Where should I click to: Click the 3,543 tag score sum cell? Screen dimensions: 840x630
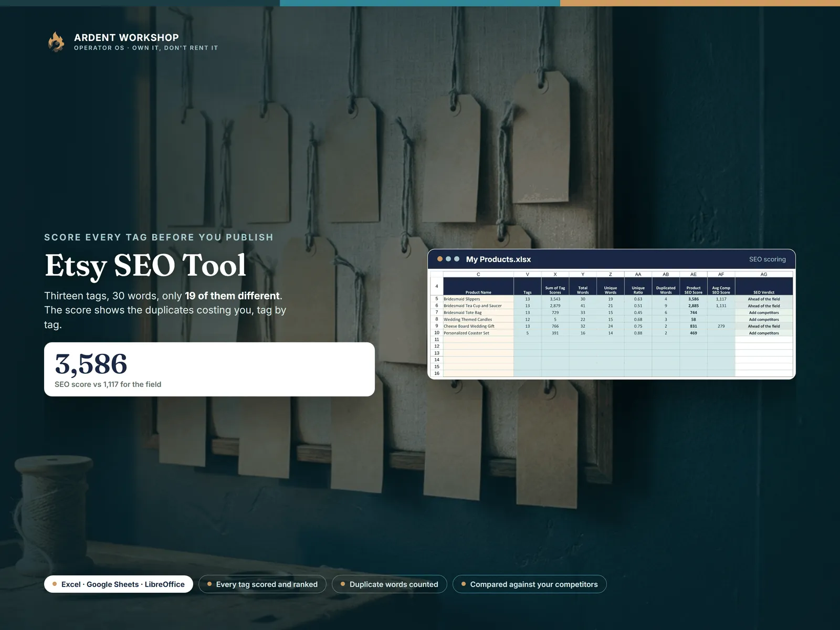tap(555, 299)
